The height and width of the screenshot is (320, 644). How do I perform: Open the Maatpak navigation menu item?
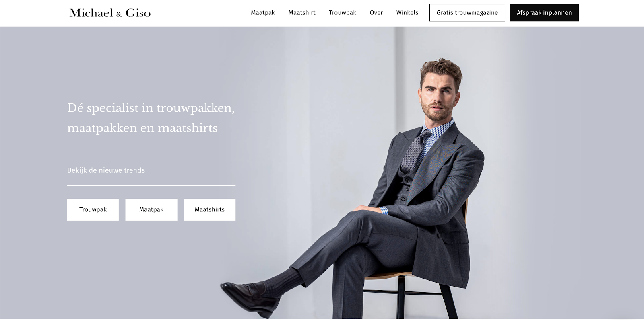point(263,13)
